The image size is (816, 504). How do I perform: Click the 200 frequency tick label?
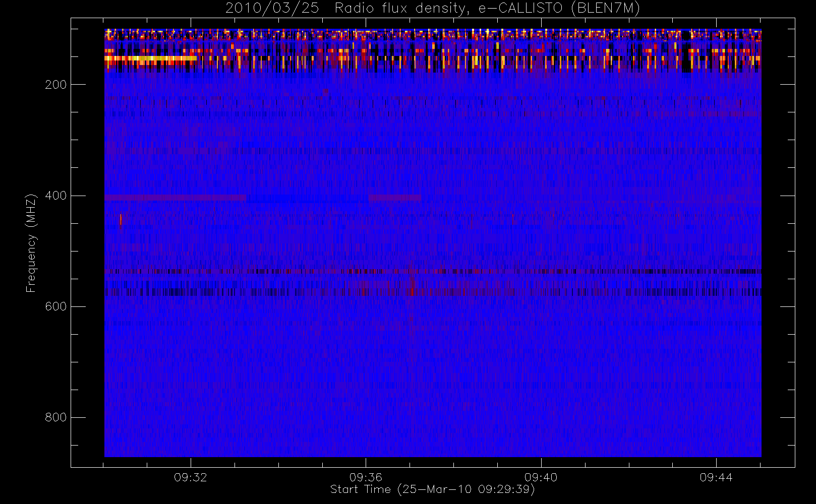56,85
